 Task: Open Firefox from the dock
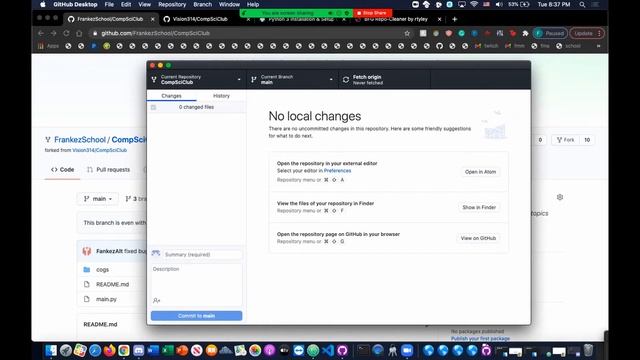tap(109, 350)
